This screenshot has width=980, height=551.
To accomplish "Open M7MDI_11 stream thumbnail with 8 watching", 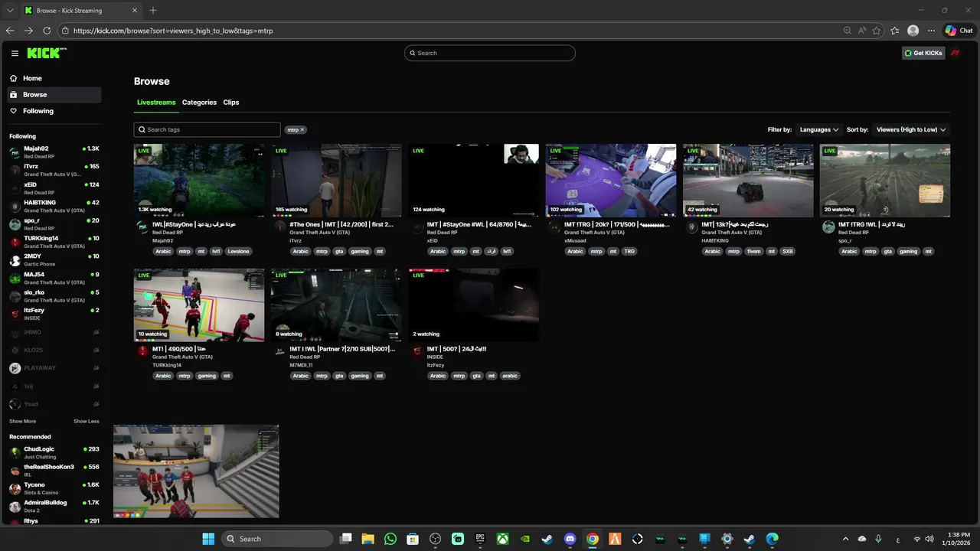I will (336, 305).
